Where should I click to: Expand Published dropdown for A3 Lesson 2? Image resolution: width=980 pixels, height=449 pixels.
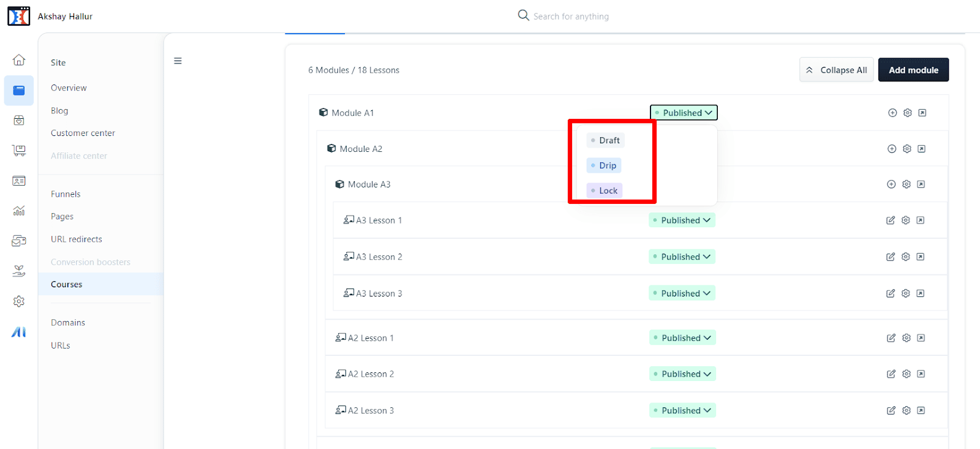pyautogui.click(x=682, y=257)
